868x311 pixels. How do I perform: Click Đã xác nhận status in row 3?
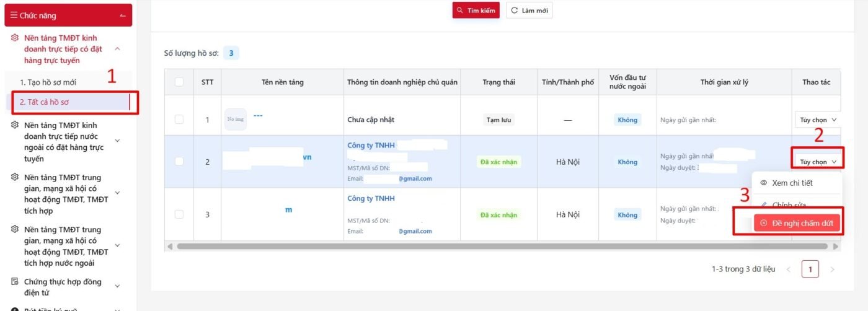click(499, 215)
